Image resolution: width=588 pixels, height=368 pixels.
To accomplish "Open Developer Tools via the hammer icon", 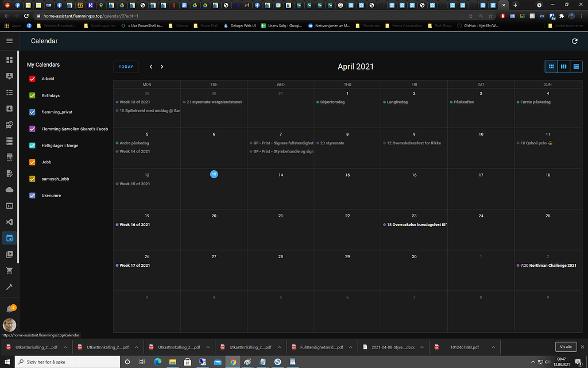I will coord(9,286).
